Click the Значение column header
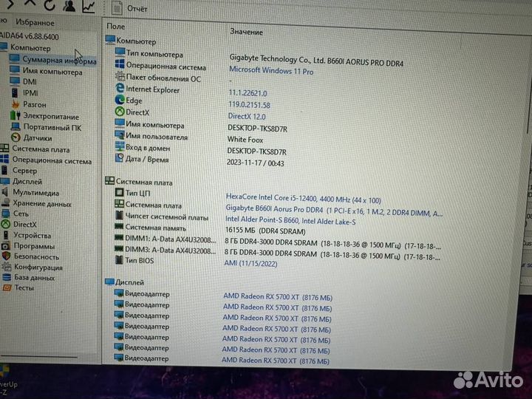Screen dimensions: 532x399 246,32
